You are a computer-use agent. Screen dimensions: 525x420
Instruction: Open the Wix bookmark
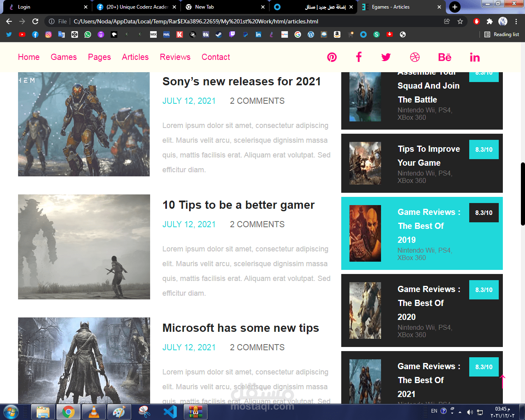[x=153, y=34]
